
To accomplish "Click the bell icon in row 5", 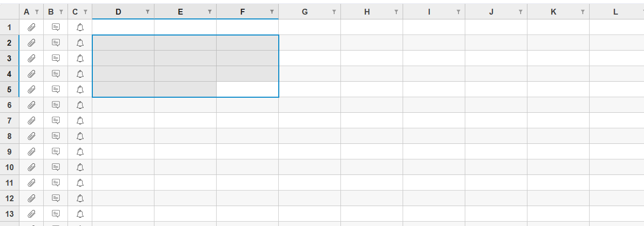I will pyautogui.click(x=80, y=89).
